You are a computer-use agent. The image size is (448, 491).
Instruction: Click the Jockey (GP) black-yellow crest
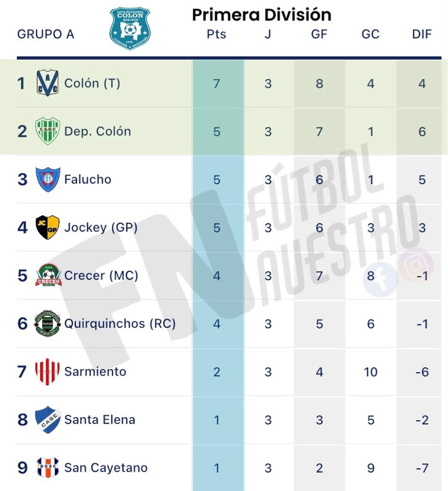click(x=47, y=227)
